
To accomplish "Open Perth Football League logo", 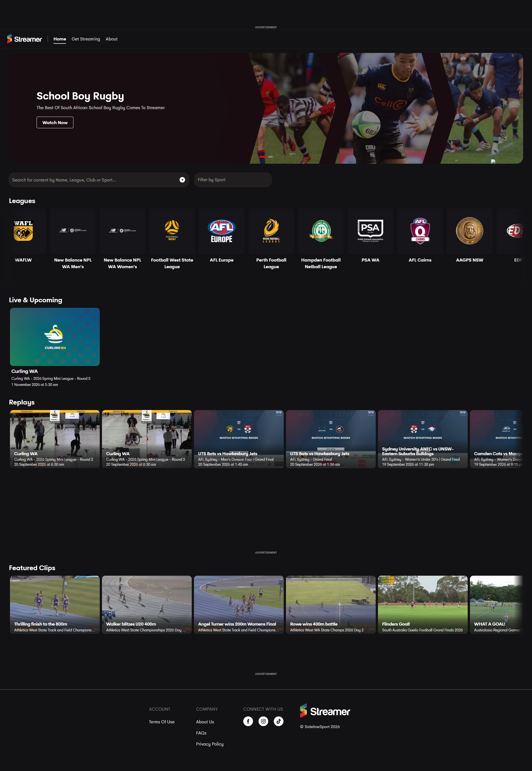I will tap(271, 230).
